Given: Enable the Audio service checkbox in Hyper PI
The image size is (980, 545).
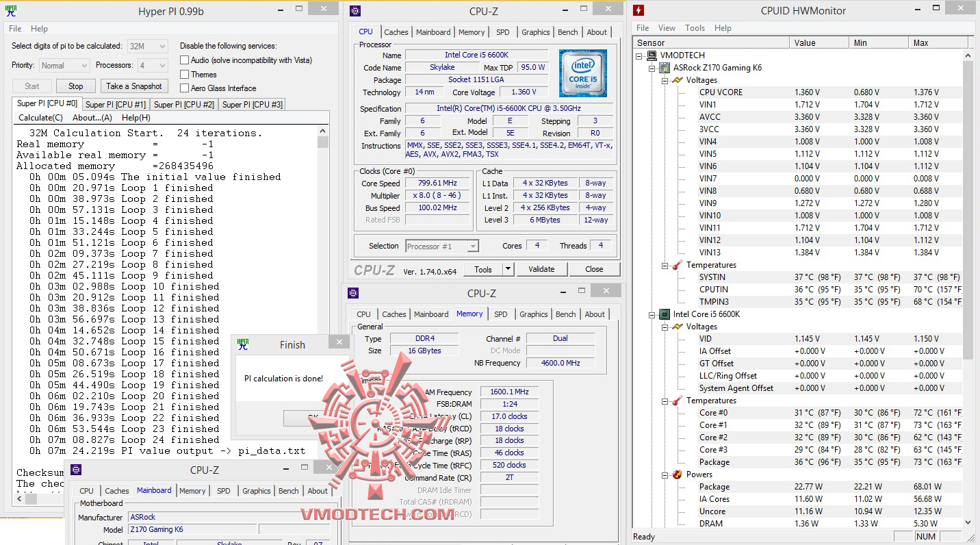Looking at the screenshot, I should [x=185, y=60].
